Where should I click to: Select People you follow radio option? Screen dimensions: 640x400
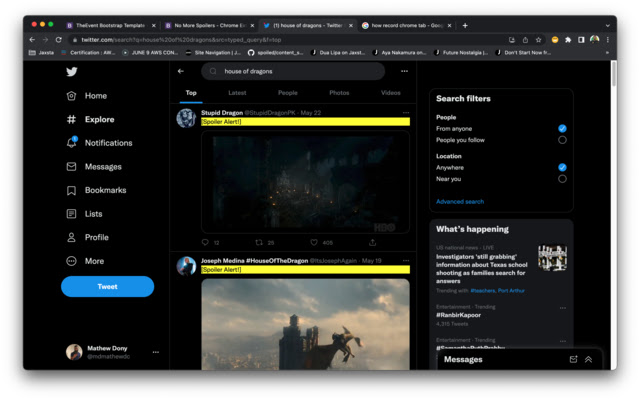coord(562,140)
